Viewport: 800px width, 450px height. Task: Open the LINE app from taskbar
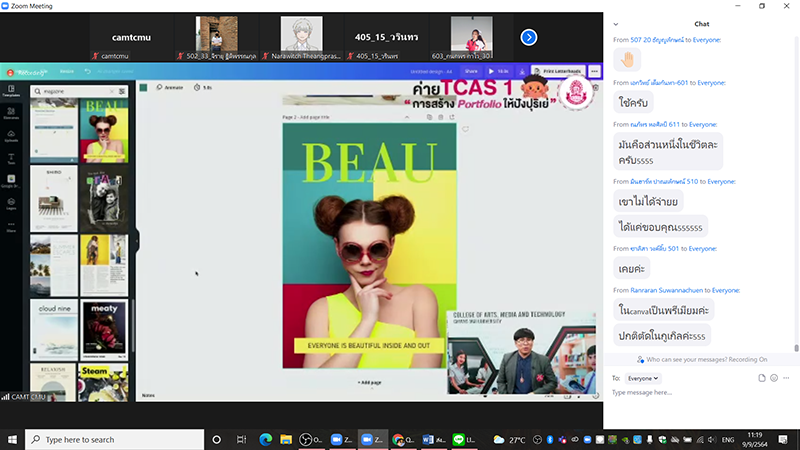pyautogui.click(x=464, y=439)
